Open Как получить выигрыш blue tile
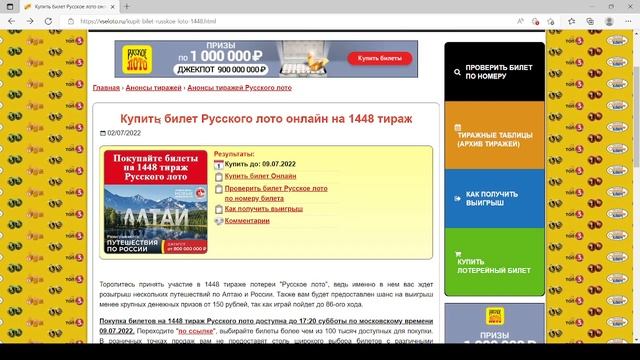This screenshot has width=640, height=360. (x=494, y=198)
